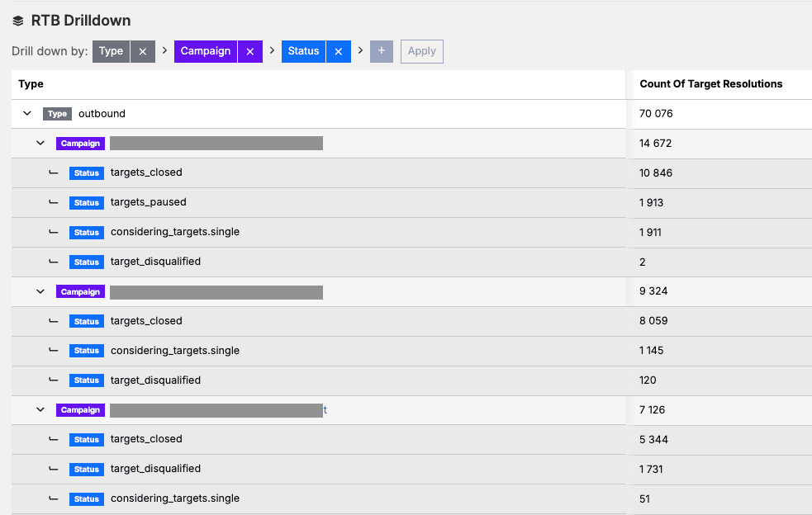Click the blue t link on the third campaign name

(325, 409)
